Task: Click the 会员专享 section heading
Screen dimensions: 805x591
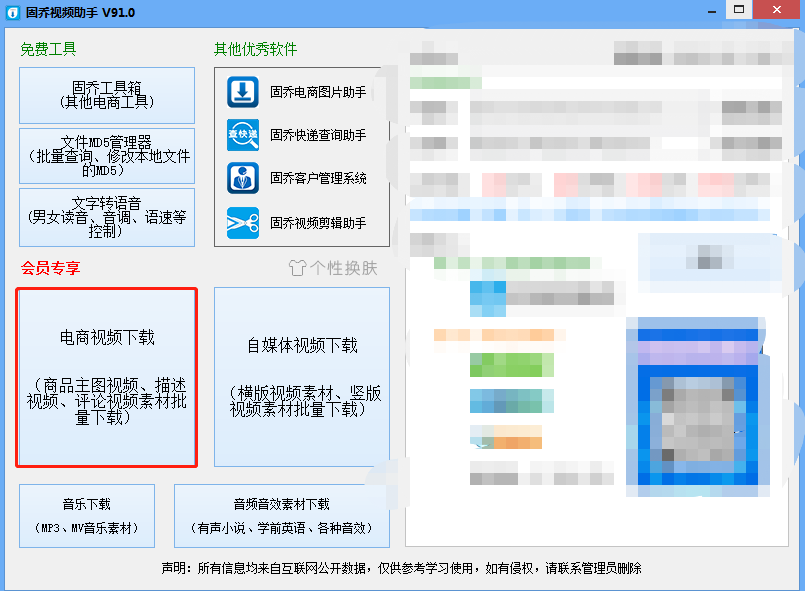Action: click(50, 268)
